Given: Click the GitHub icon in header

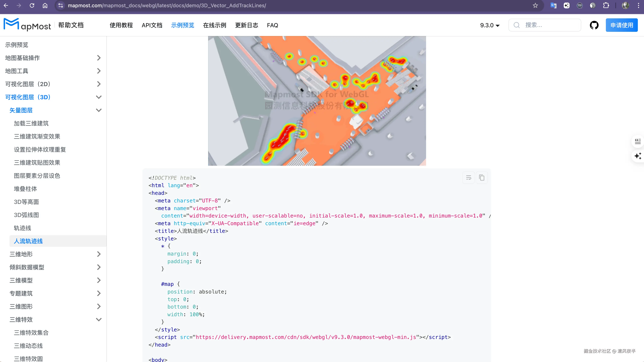Looking at the screenshot, I should (x=594, y=25).
